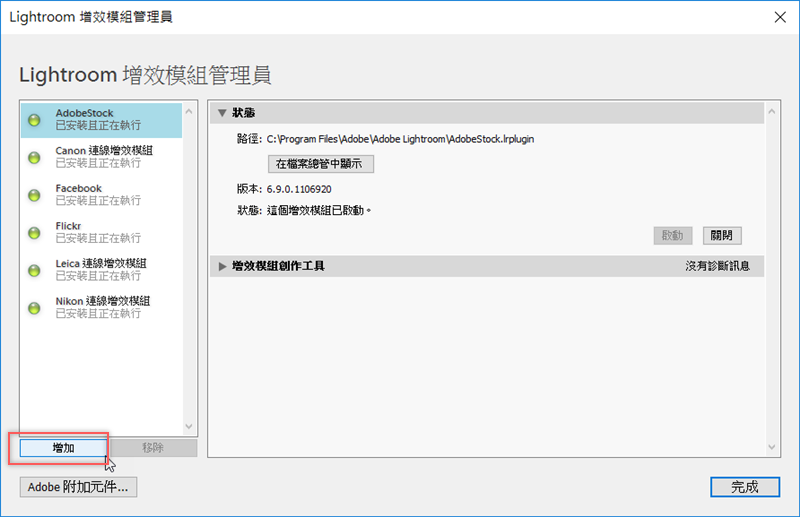Click the 關閉 disable button
This screenshot has width=800, height=517.
722,235
